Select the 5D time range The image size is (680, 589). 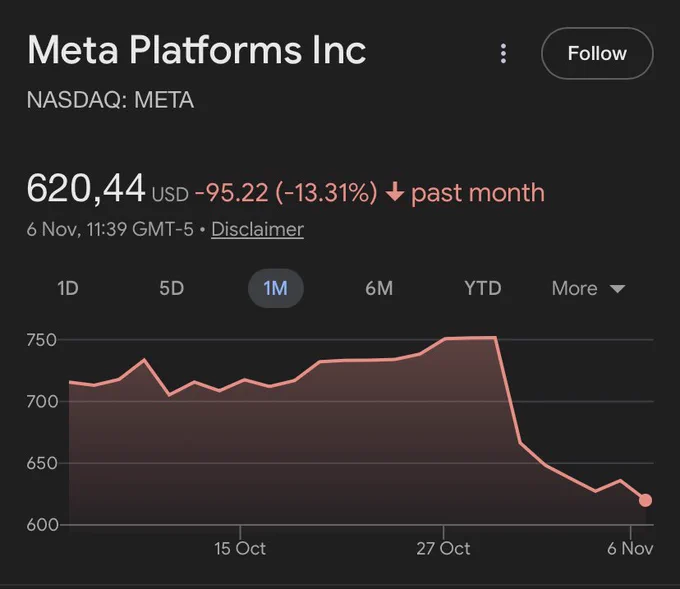coord(171,289)
